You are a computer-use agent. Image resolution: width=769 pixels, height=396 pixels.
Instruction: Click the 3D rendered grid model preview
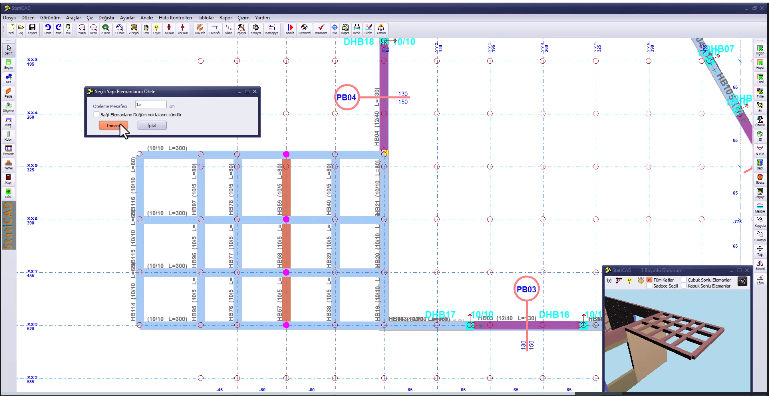[x=677, y=341]
